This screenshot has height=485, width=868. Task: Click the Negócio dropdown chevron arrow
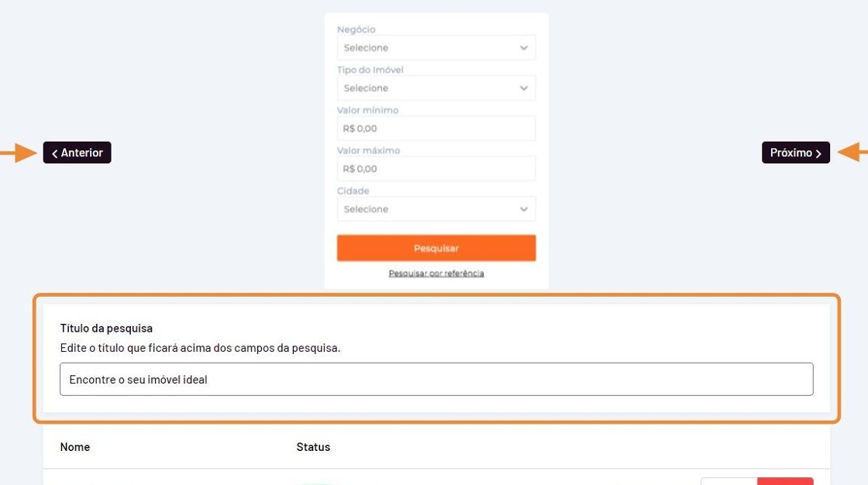(x=524, y=48)
